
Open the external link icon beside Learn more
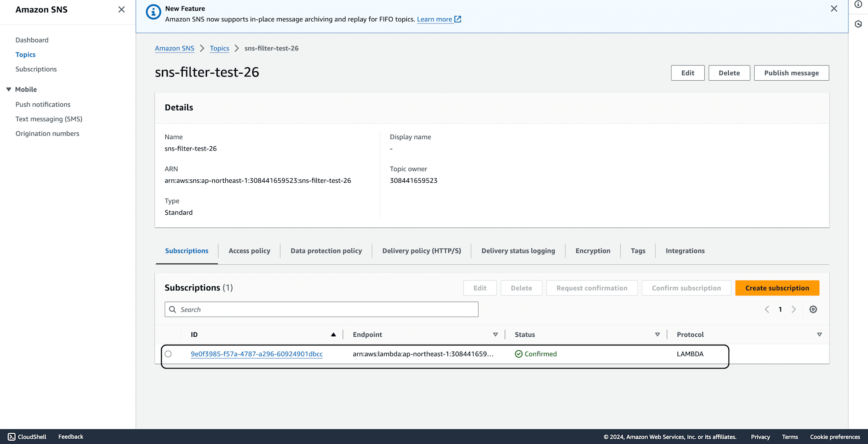coord(457,19)
